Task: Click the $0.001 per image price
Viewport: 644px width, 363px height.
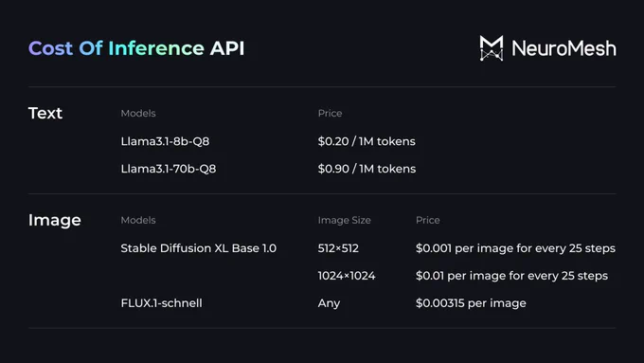Action: coord(515,248)
